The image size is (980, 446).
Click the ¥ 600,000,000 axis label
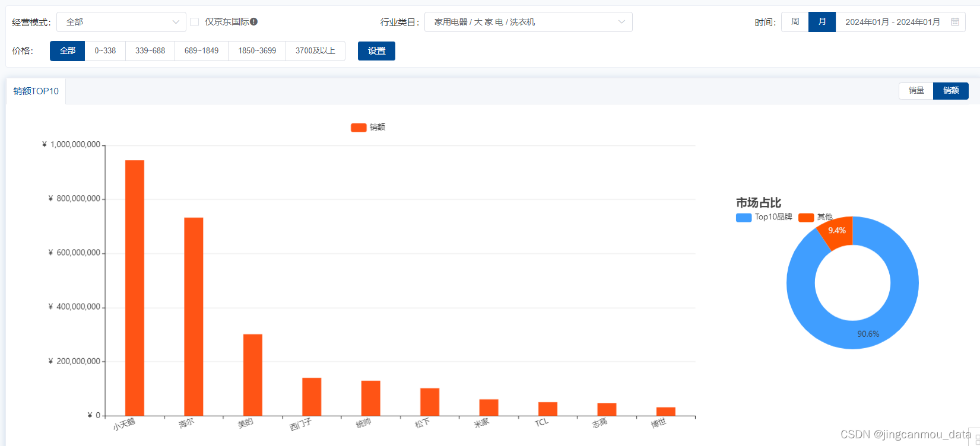(x=74, y=253)
